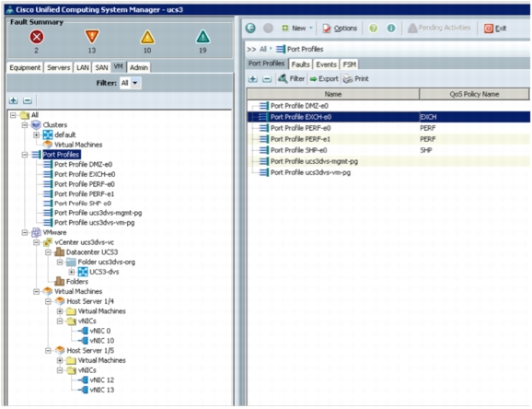Image resolution: width=532 pixels, height=409 pixels.
Task: Click All link in breadcrumb
Action: pyautogui.click(x=263, y=49)
